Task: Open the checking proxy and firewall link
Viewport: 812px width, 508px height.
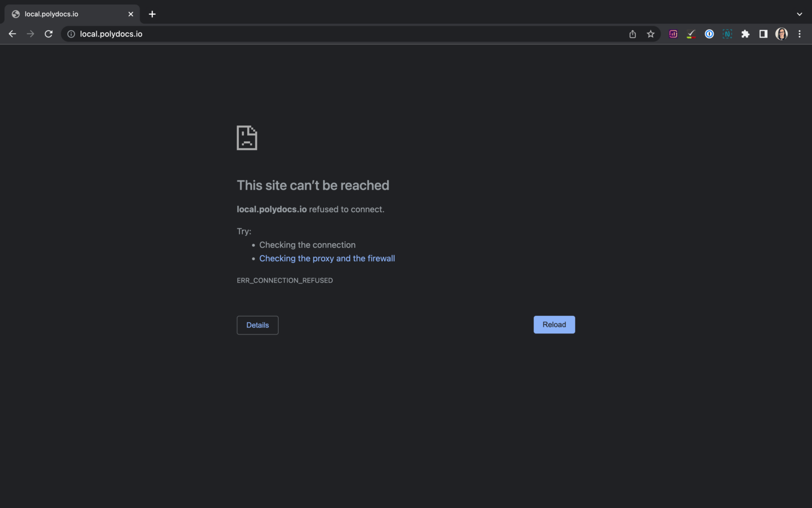Action: 327,258
